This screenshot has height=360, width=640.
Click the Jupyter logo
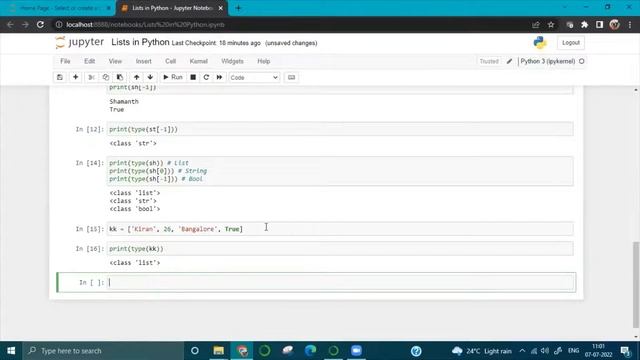pyautogui.click(x=80, y=42)
